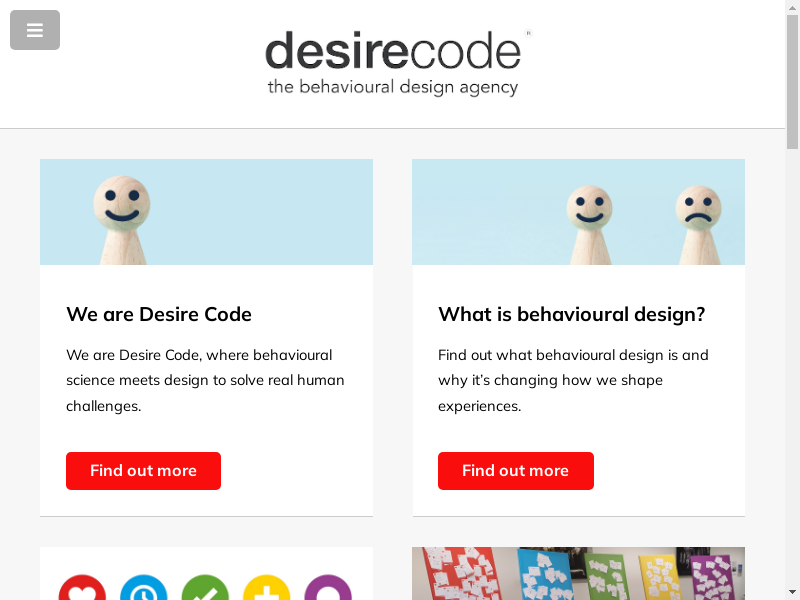Click the scrollbar down arrow
Image resolution: width=800 pixels, height=600 pixels.
tap(792, 595)
